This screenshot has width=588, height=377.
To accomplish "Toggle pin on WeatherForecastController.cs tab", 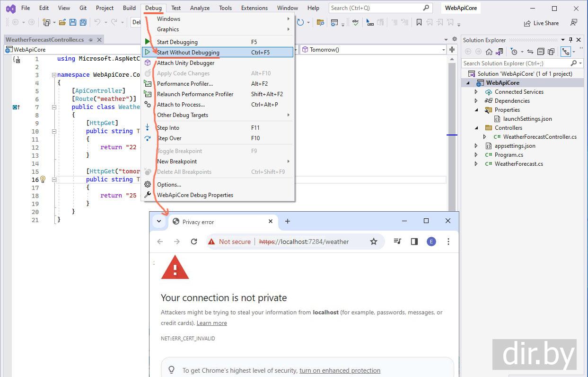I will pos(90,40).
